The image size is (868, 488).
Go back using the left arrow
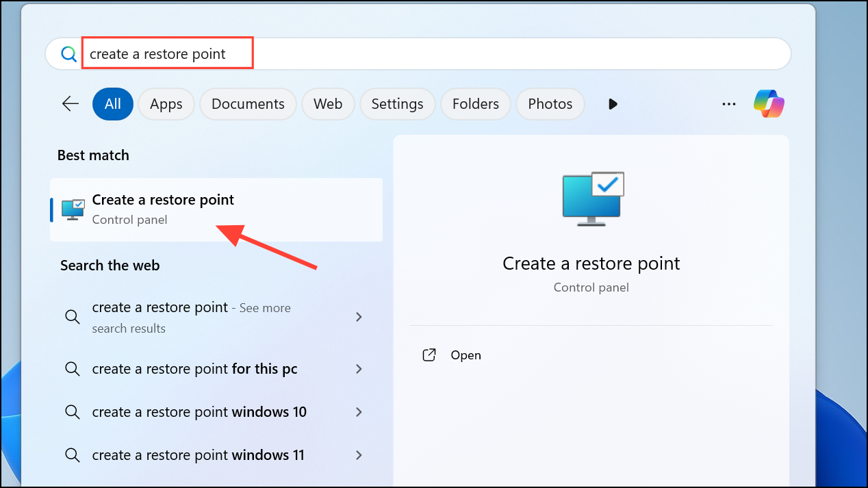click(71, 104)
